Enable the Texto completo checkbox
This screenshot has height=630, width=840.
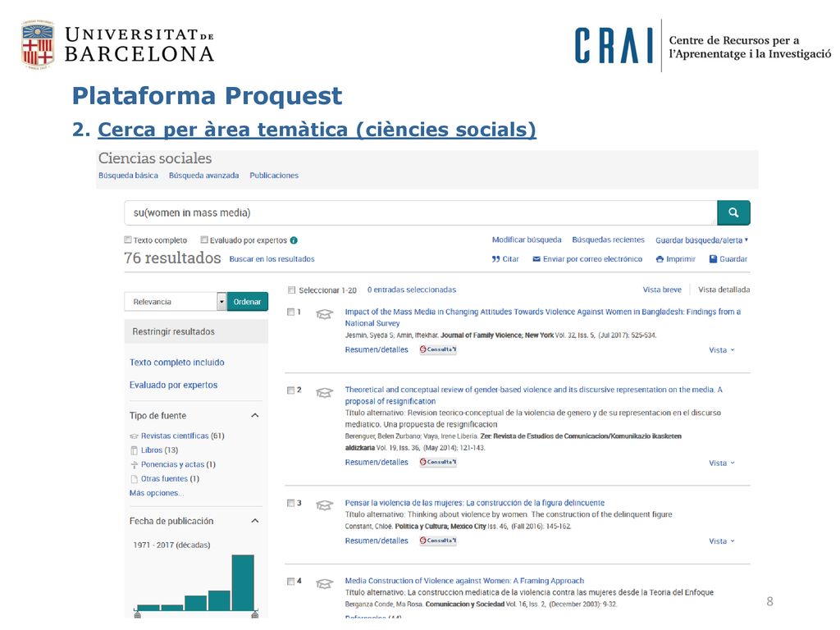click(128, 240)
